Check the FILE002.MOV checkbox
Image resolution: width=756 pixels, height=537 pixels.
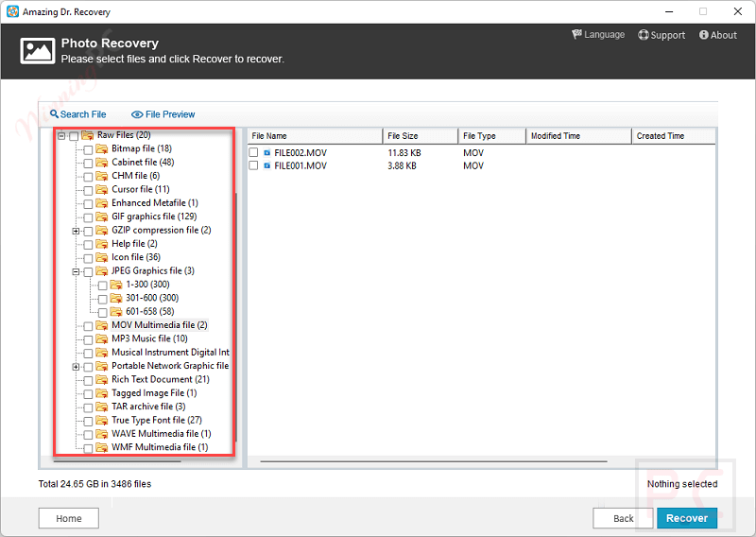click(253, 152)
